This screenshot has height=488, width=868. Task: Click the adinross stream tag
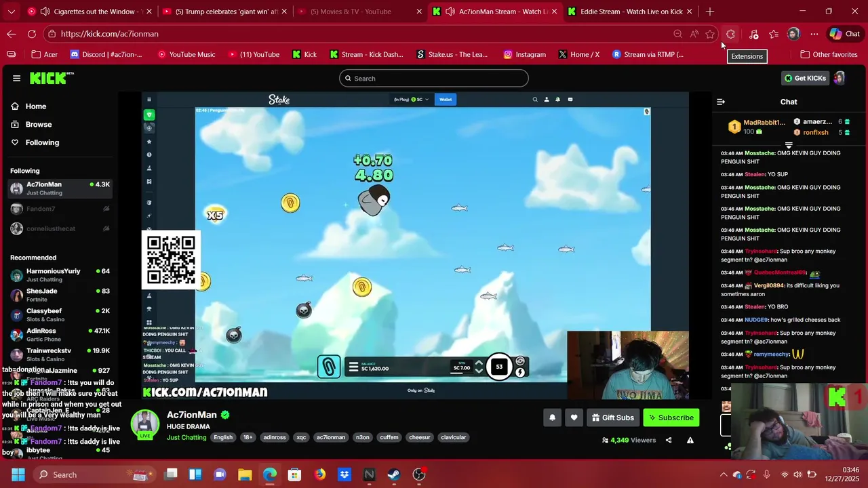(275, 437)
